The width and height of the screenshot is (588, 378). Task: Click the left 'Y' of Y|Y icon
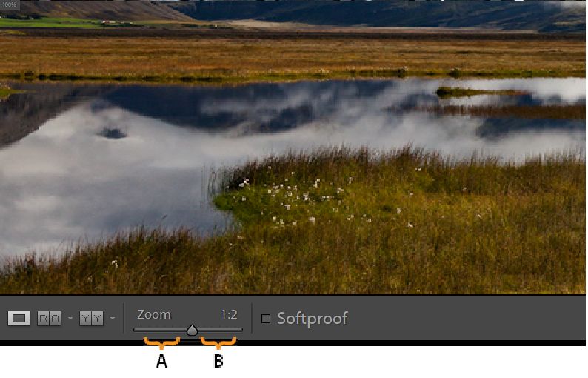click(85, 319)
